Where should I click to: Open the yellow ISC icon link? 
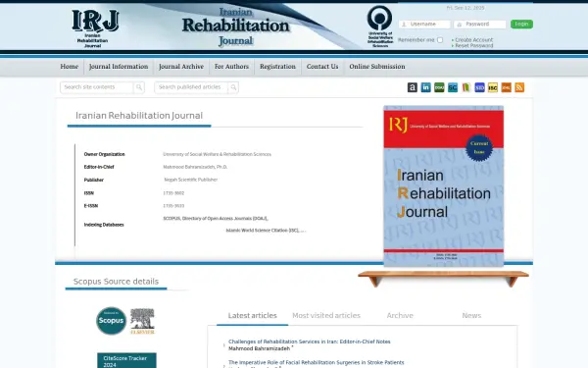(493, 87)
